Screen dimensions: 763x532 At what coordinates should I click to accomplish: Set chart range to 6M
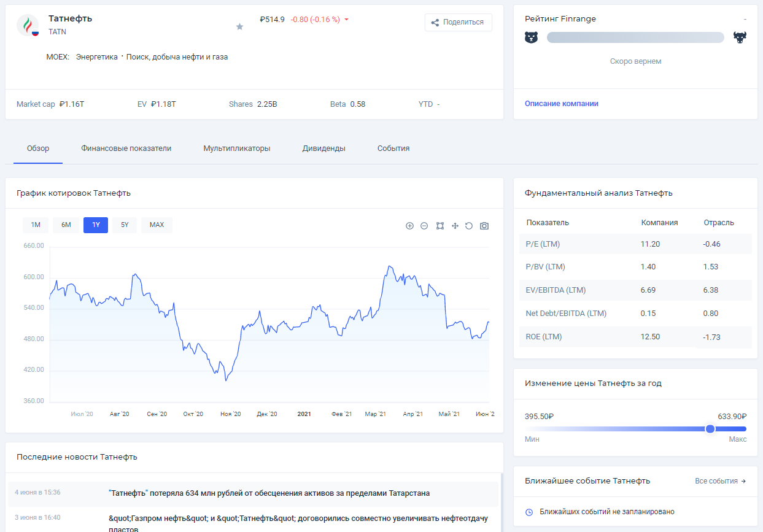66,225
